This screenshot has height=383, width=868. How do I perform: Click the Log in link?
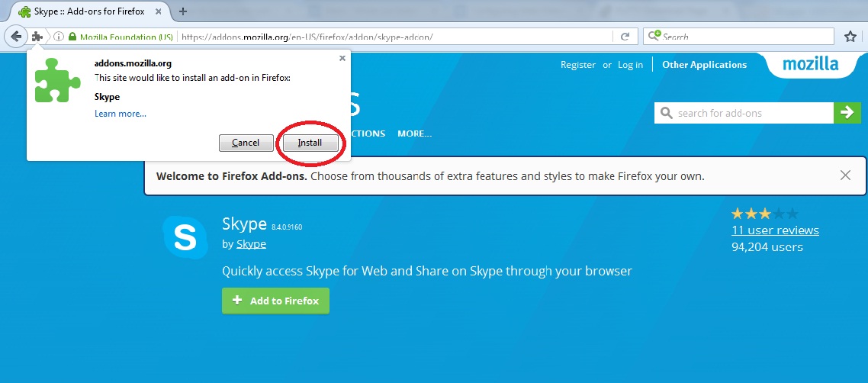pos(631,65)
